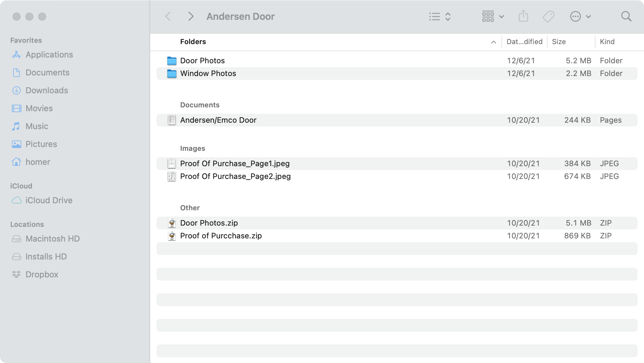Click the Door Photos folder icon
The width and height of the screenshot is (644, 363).
[172, 61]
